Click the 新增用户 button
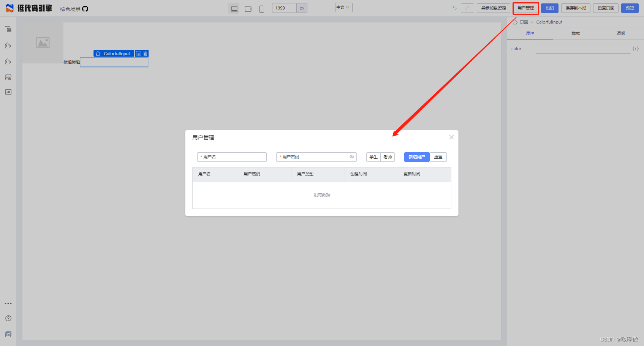 point(417,157)
